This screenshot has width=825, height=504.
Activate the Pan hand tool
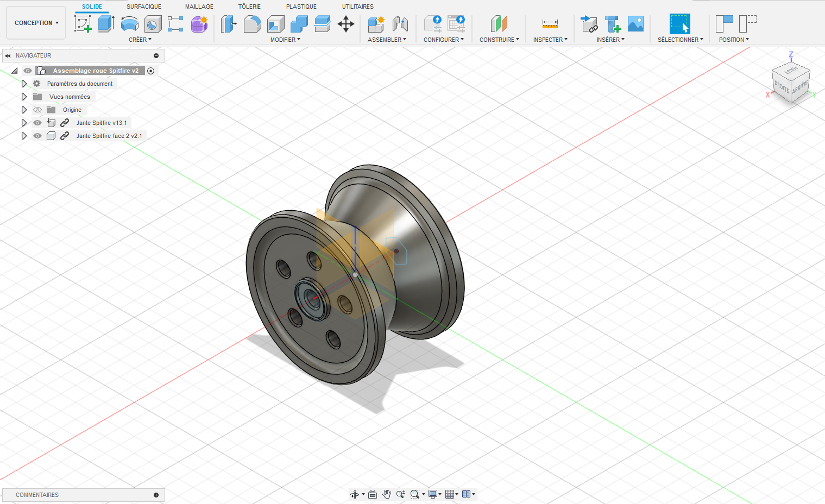[x=387, y=494]
